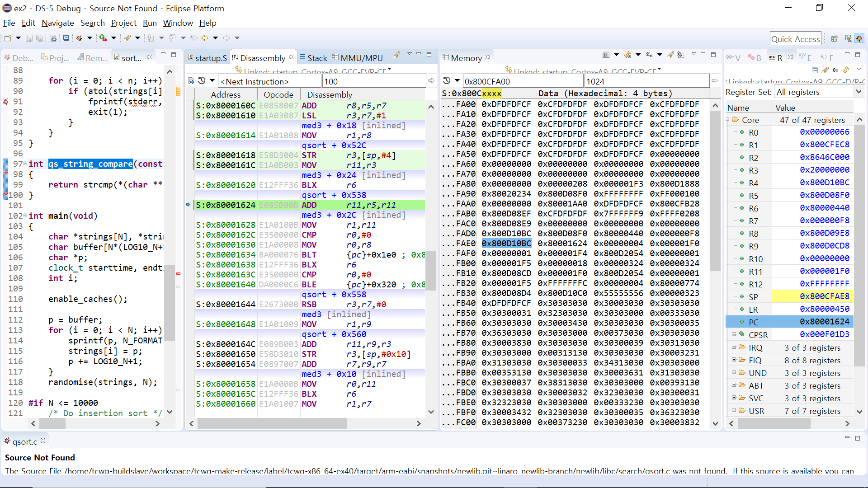Open the DS-5 Debug perspective icon

(x=859, y=38)
